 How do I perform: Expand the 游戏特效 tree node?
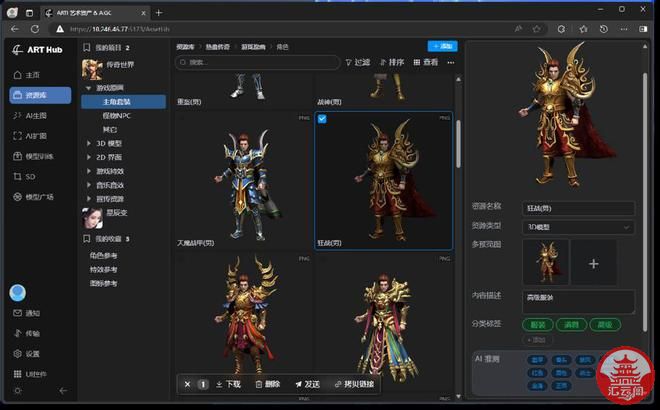point(88,171)
